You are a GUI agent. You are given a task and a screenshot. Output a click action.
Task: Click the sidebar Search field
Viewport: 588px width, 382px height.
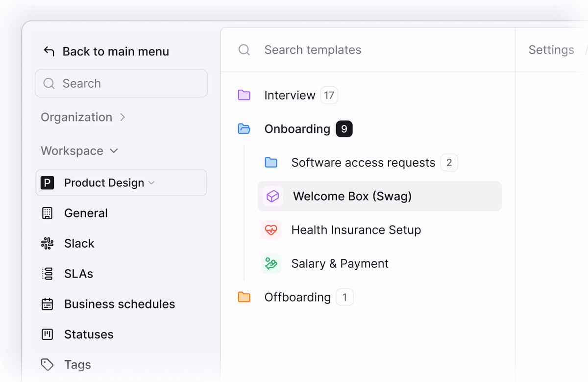click(x=121, y=83)
